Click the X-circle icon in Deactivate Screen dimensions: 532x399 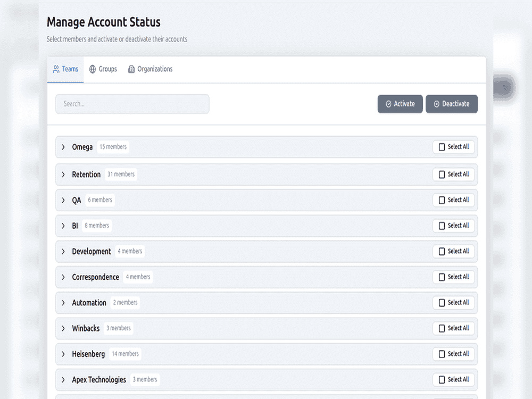pos(437,104)
